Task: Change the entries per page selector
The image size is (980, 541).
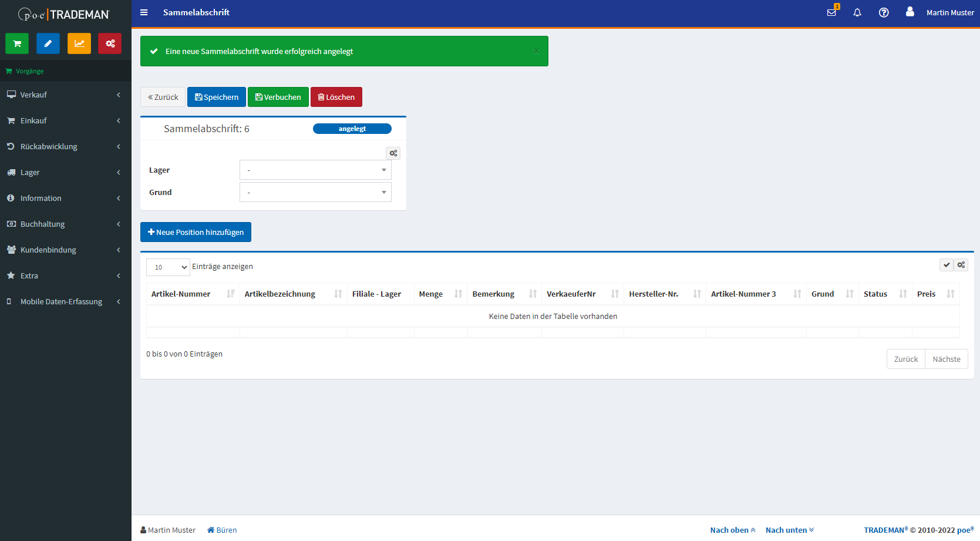Action: 168,267
